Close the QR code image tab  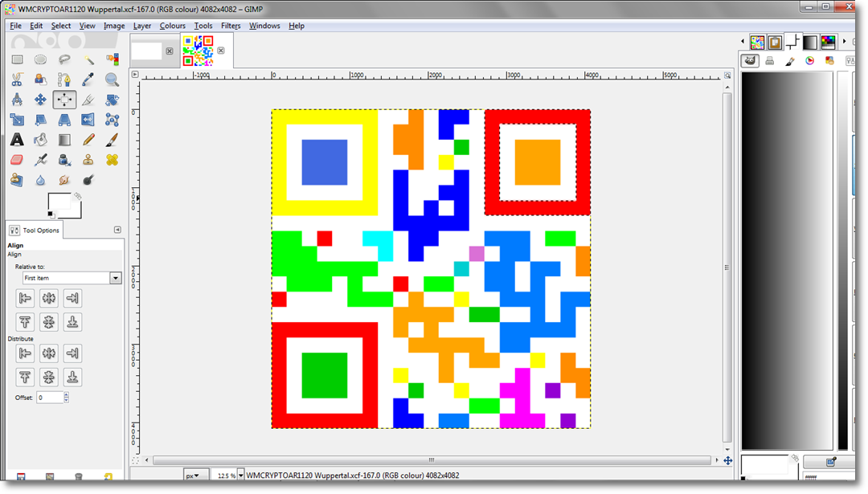tap(221, 51)
